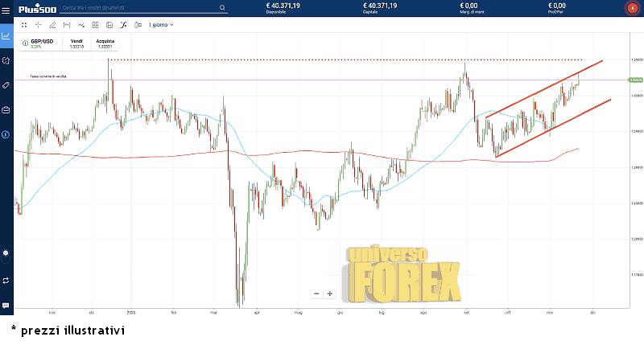The width and height of the screenshot is (644, 345).
Task: Zoom out chart with minus button
Action: point(317,294)
